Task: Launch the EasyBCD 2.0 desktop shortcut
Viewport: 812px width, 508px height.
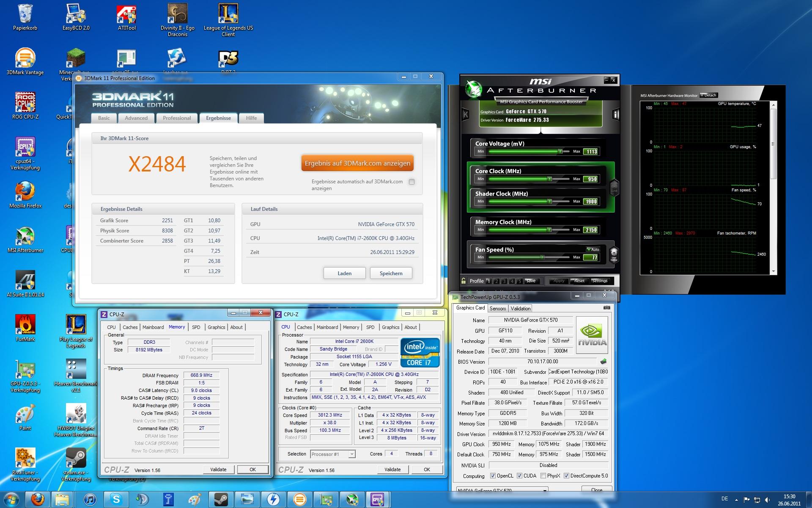Action: [76, 18]
